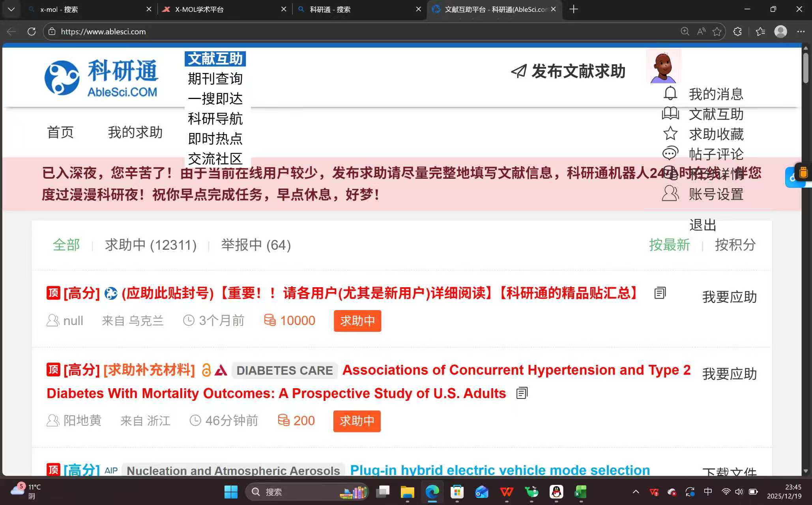The image size is (812, 505).
Task: Open browser settings and more menu
Action: [x=801, y=32]
